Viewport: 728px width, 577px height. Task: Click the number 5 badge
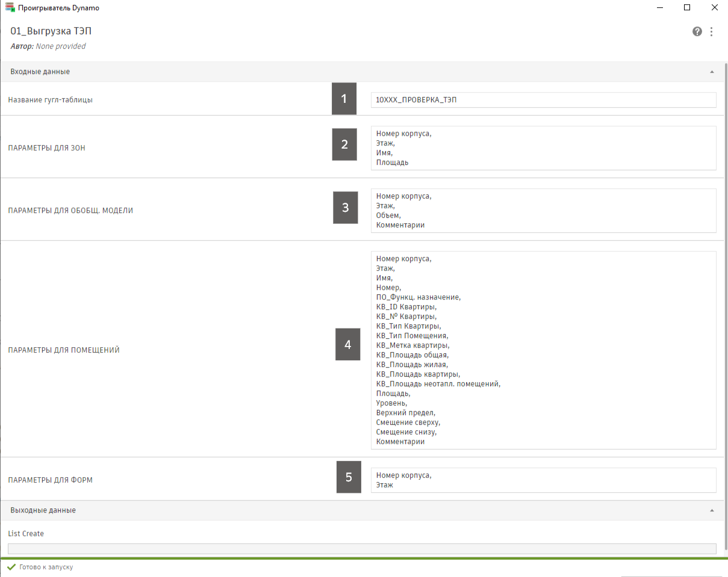[x=349, y=477]
